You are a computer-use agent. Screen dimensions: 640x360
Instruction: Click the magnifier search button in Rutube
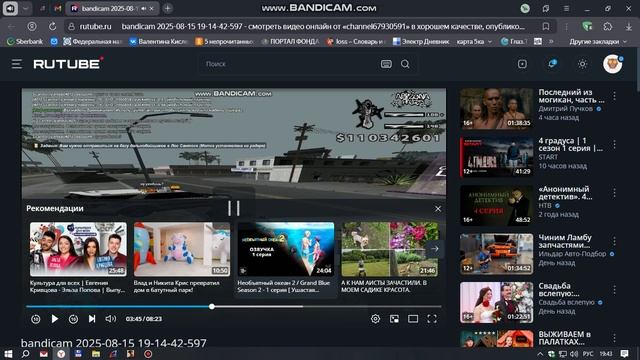405,64
